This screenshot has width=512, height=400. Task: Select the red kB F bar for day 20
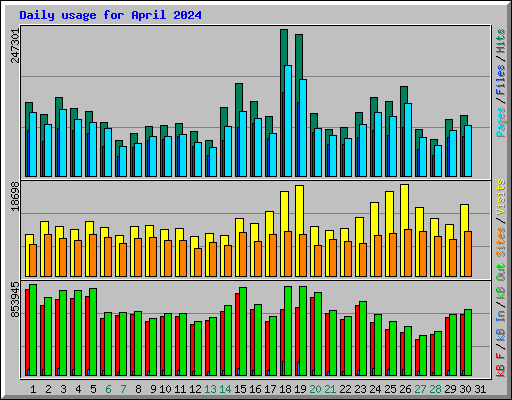(312, 334)
